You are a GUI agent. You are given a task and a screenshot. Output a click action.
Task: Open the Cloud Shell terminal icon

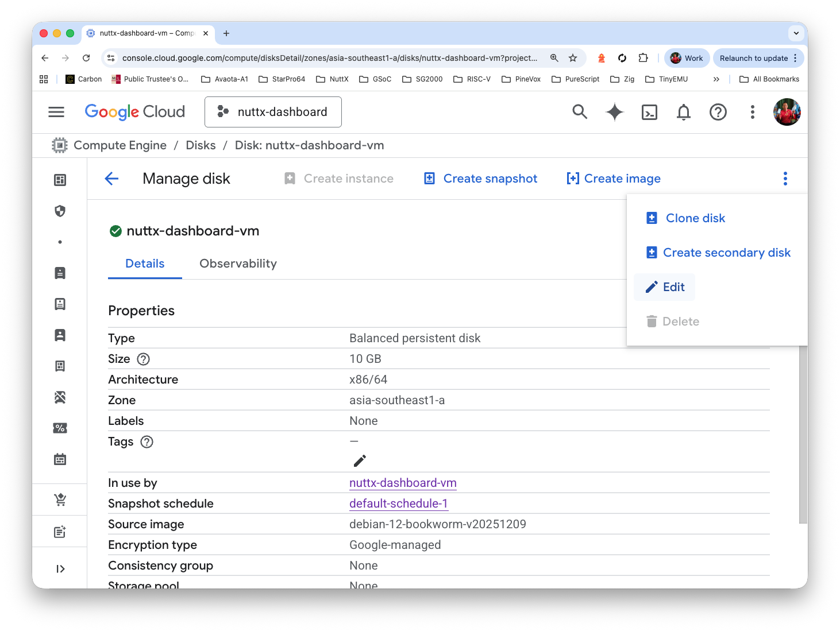click(x=649, y=112)
